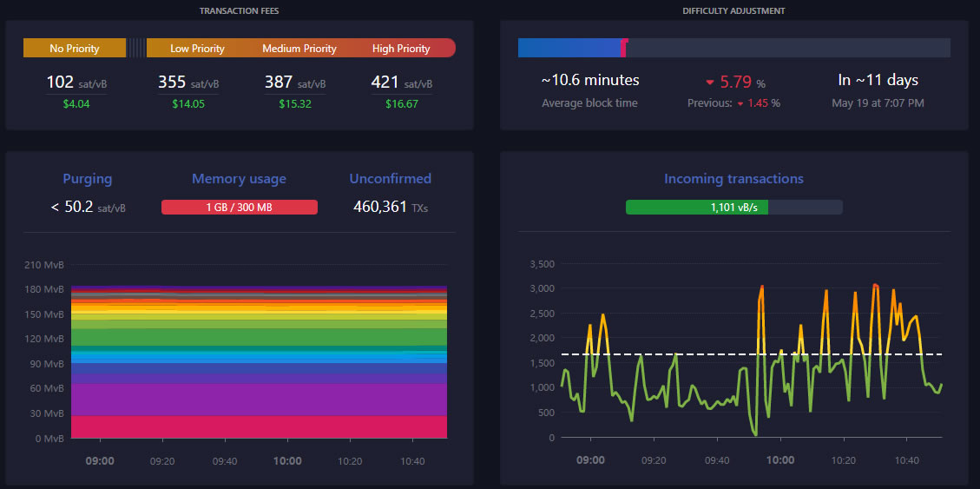Select the Low Priority fee label
The image size is (980, 489).
tap(197, 49)
